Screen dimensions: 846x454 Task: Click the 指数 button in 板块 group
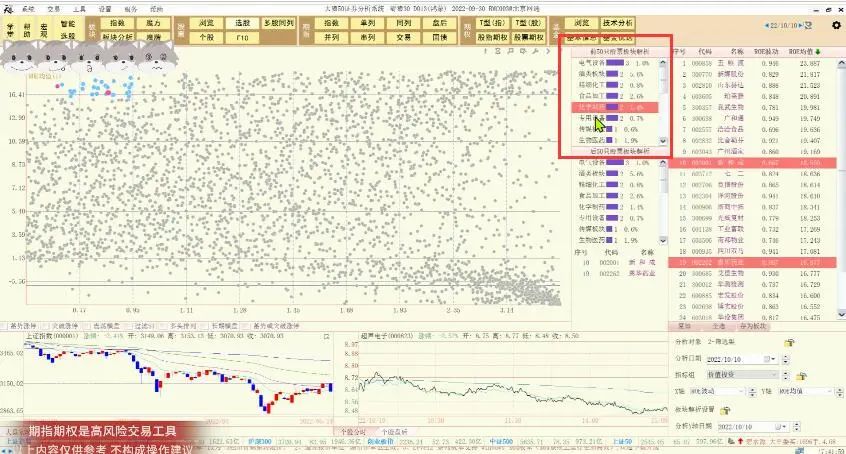coord(117,23)
